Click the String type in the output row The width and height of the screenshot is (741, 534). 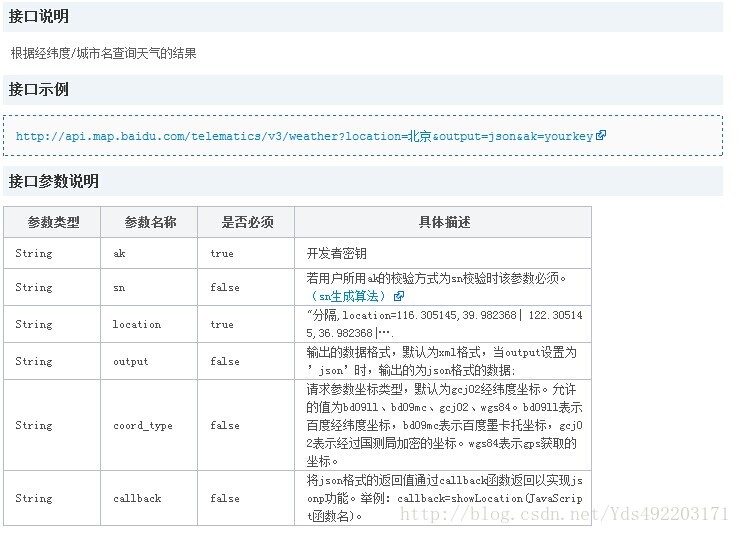[34, 362]
